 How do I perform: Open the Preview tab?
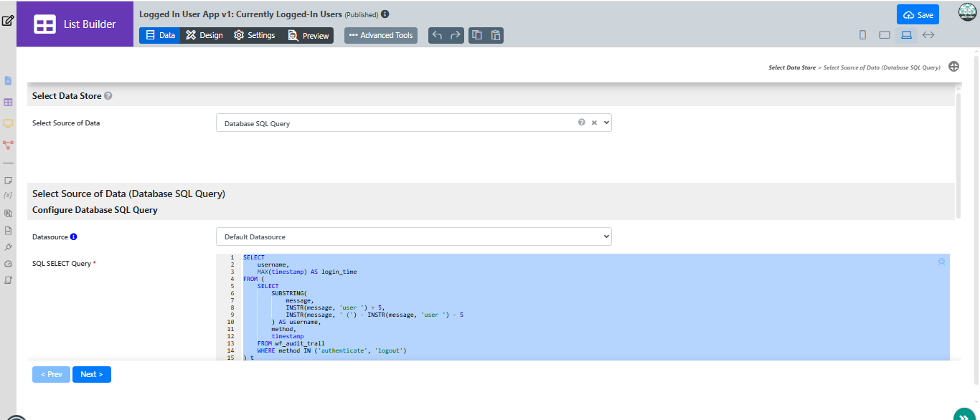308,35
